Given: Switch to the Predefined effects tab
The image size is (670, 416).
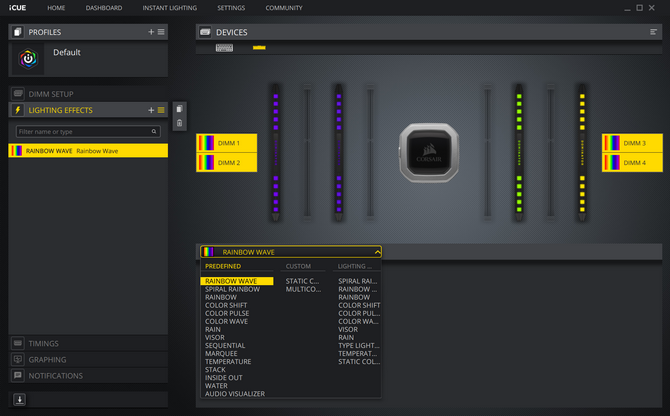Looking at the screenshot, I should 223,266.
